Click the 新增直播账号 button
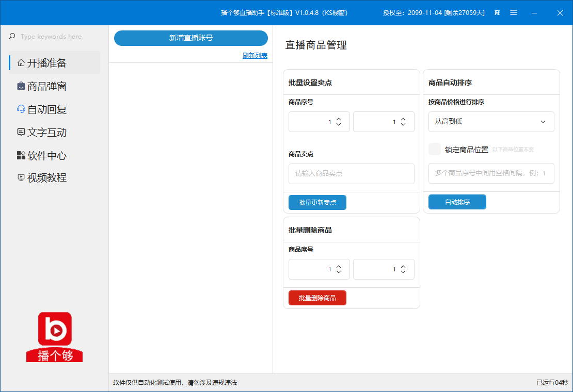This screenshot has height=392, width=573. (x=190, y=38)
